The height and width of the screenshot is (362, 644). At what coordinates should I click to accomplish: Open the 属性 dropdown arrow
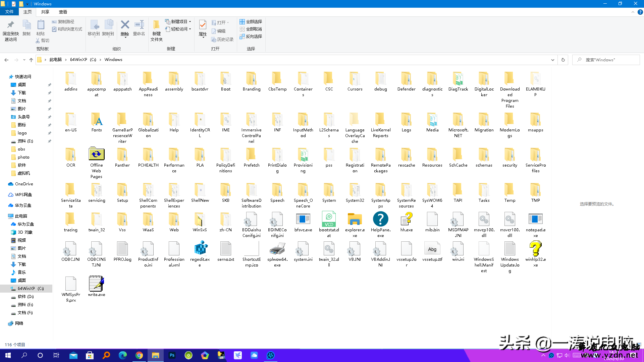(x=203, y=38)
